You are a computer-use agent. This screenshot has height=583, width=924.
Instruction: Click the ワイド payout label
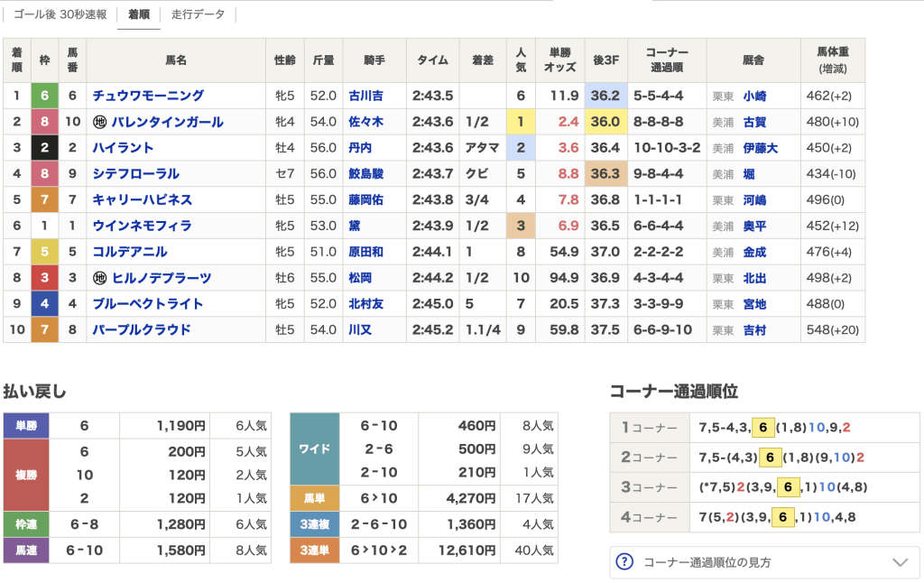(x=315, y=449)
